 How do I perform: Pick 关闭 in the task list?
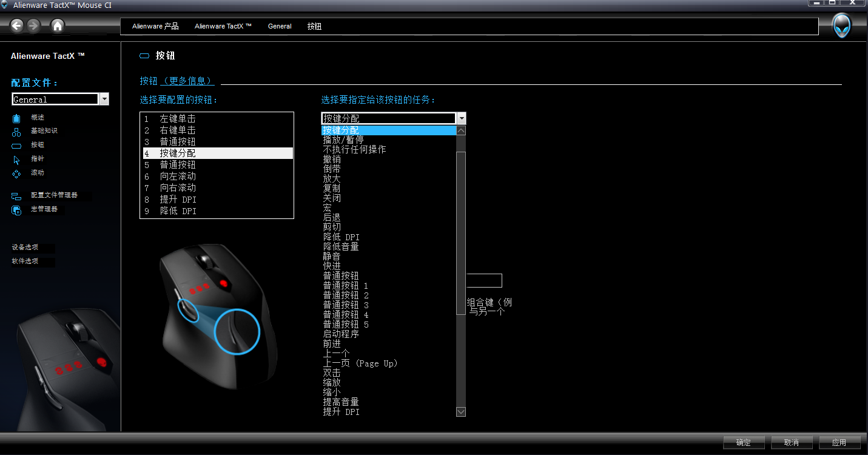tap(389, 198)
